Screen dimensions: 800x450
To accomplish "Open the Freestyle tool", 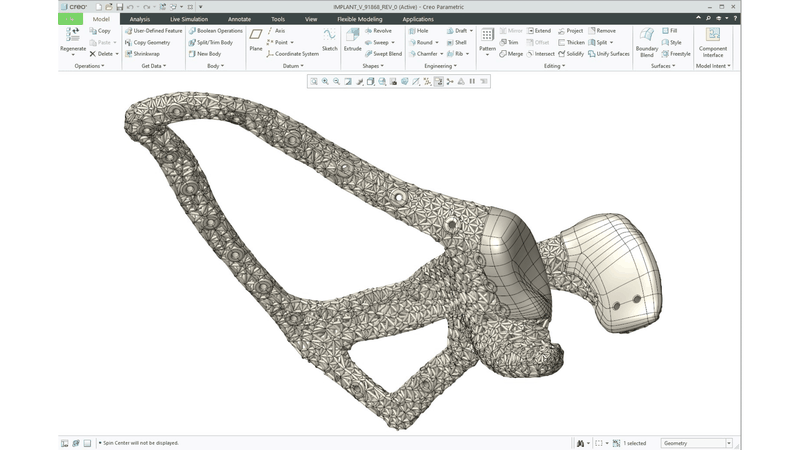I will coord(676,54).
